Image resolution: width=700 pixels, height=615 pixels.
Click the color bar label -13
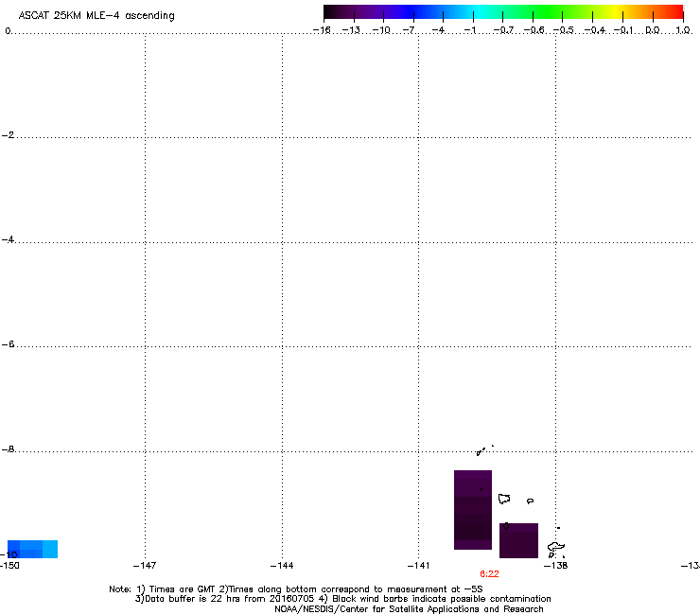[351, 30]
